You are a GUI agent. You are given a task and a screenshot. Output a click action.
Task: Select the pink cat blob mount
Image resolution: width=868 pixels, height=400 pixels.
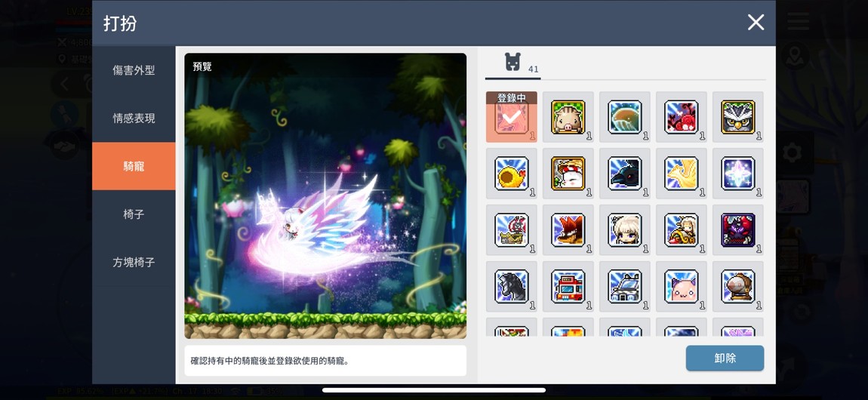pos(682,287)
